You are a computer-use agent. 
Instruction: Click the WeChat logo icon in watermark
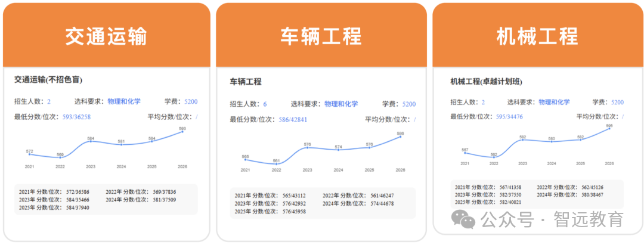click(x=464, y=219)
